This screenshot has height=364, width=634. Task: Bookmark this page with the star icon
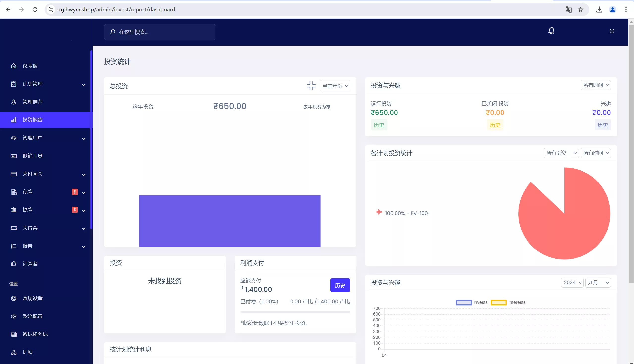(x=581, y=9)
